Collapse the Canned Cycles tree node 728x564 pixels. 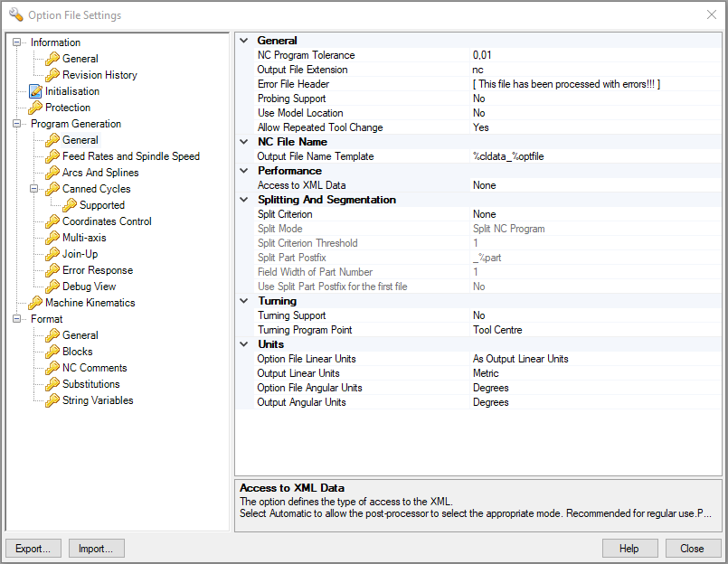click(35, 189)
